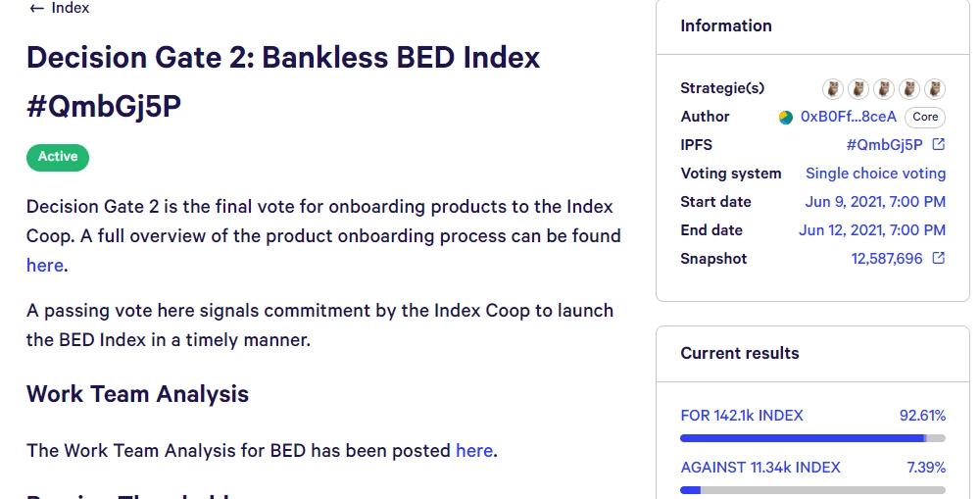Open the fourth strategy avatar icon
This screenshot has height=499, width=980.
(909, 89)
